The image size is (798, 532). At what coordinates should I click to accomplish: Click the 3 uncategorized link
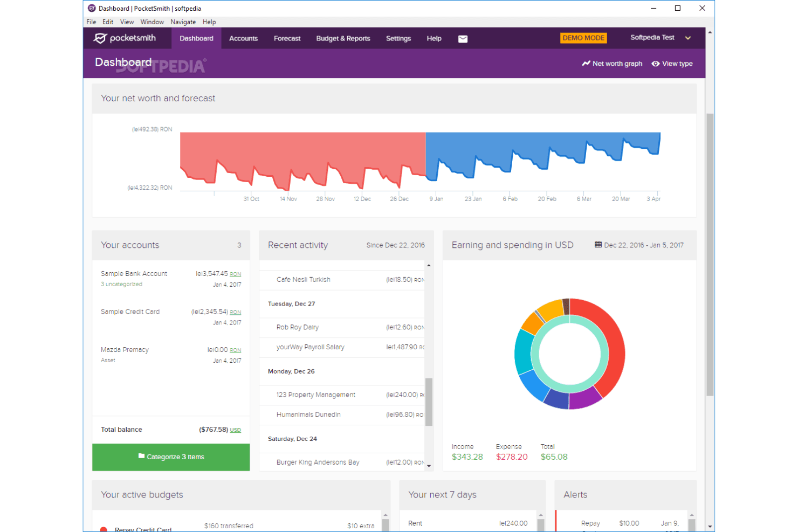pyautogui.click(x=121, y=284)
